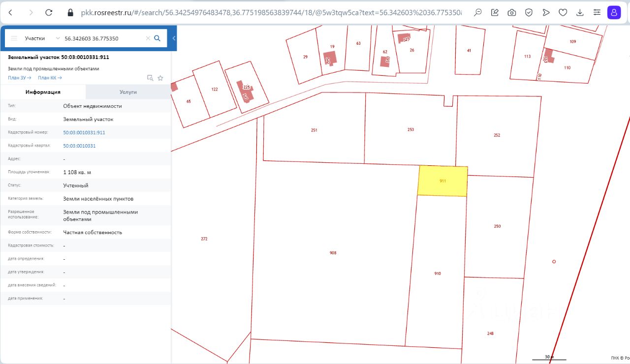
Task: Follow cadastral number 50:03:0010331:911 link
Action: pos(84,133)
